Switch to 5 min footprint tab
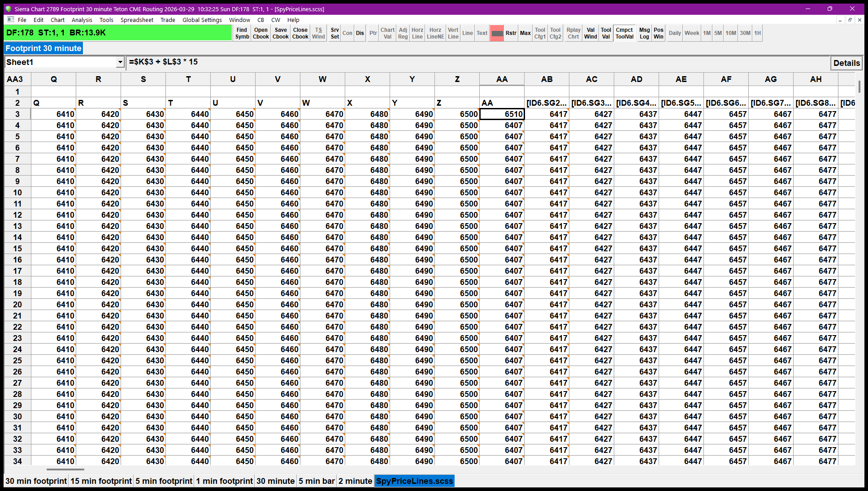 point(164,481)
